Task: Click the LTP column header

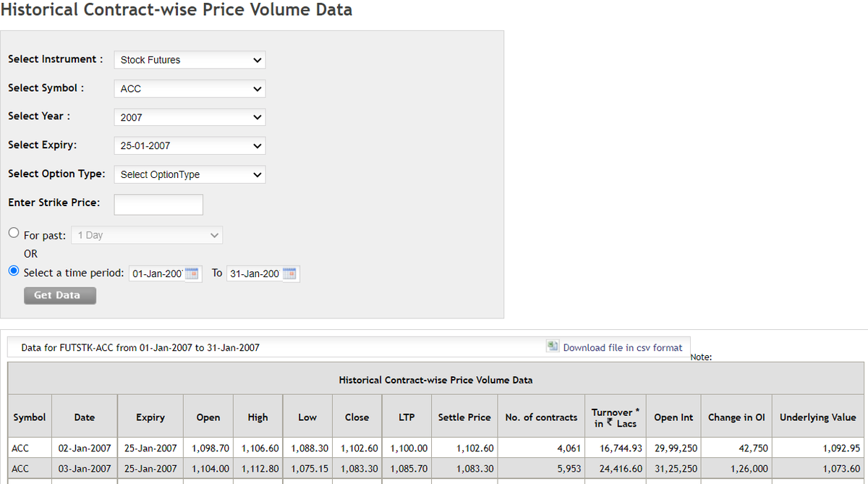Action: coord(407,417)
